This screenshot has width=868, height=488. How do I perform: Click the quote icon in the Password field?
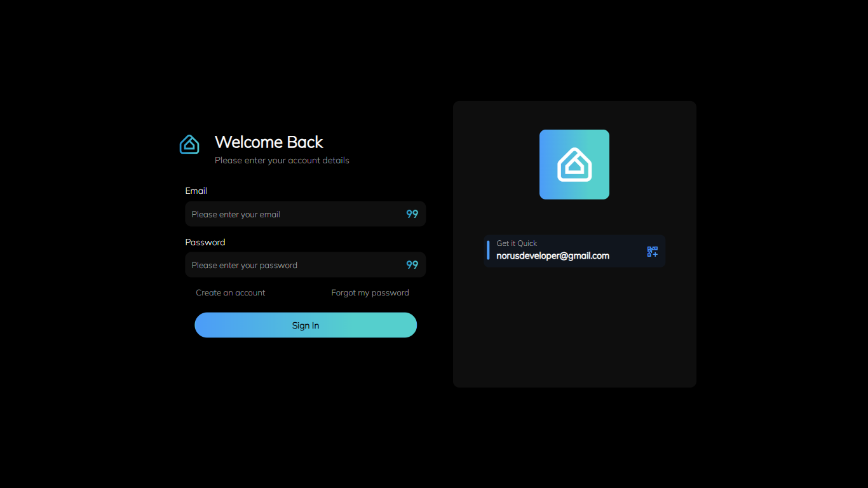point(412,265)
